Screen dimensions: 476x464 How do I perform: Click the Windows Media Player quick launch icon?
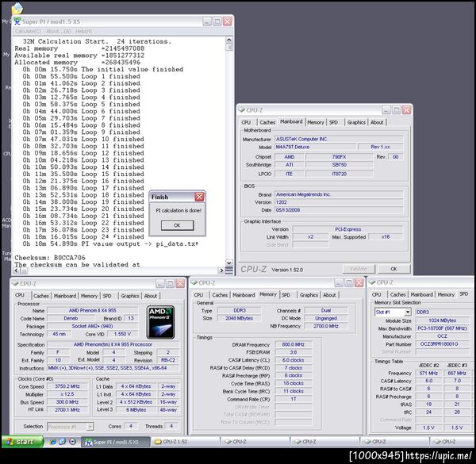point(72,442)
